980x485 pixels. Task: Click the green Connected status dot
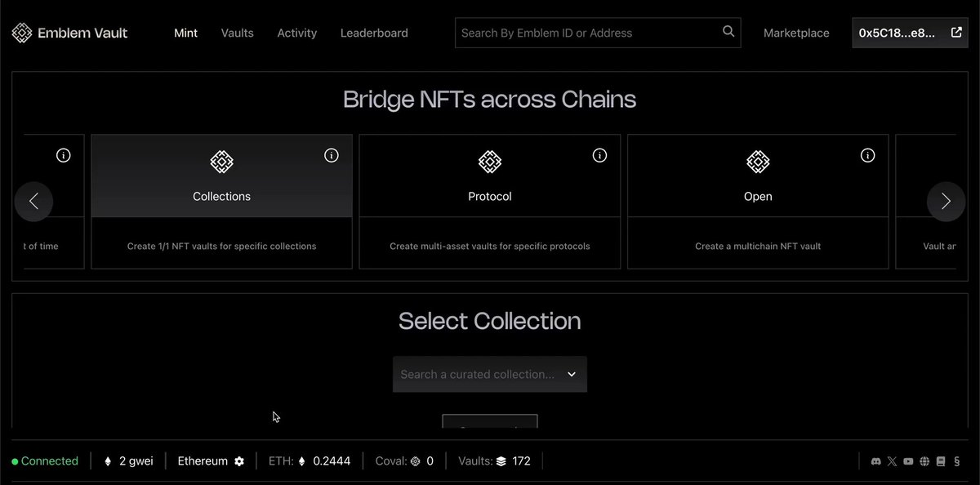click(15, 462)
